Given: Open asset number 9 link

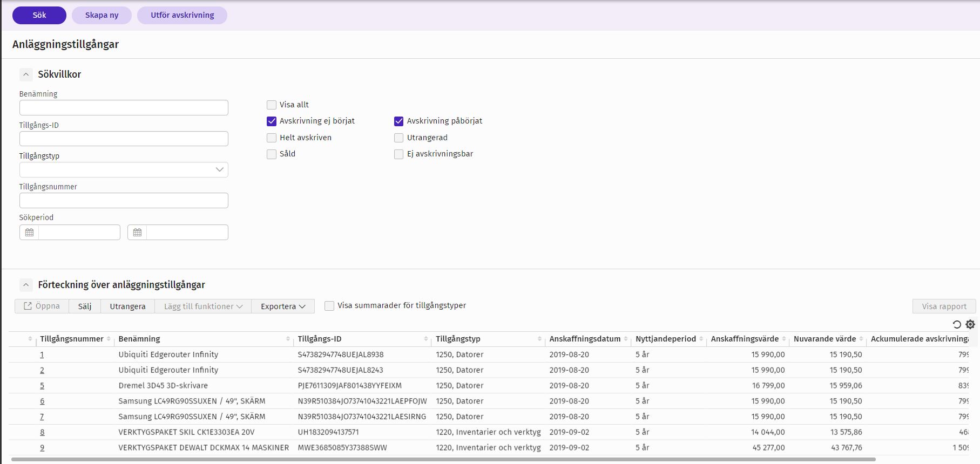Looking at the screenshot, I should point(42,448).
